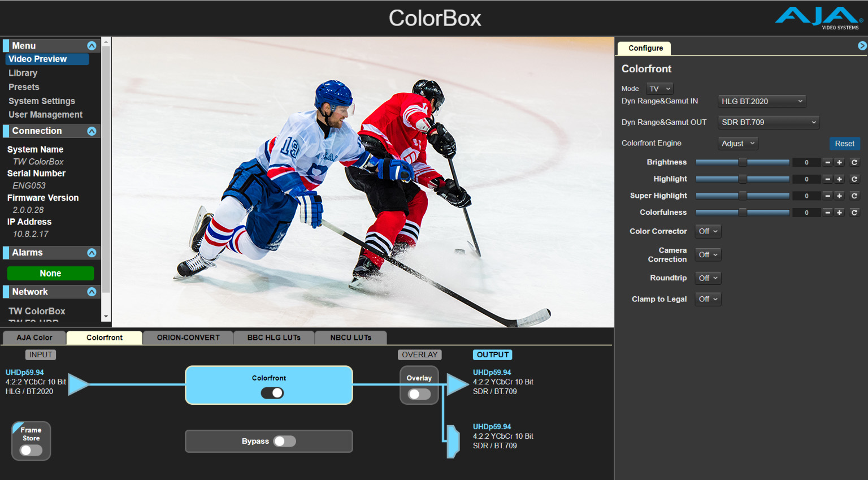
Task: Click the Brightness value field showing 0
Action: [x=806, y=162]
